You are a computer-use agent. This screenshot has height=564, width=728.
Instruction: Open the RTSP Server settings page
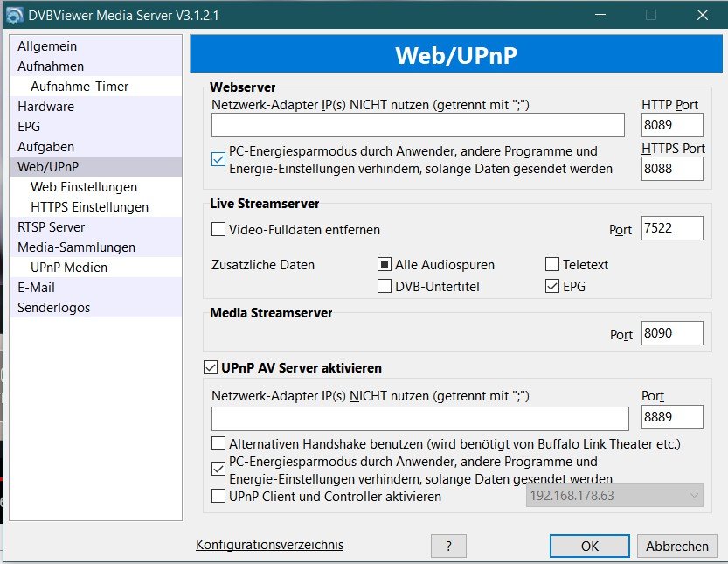point(51,227)
